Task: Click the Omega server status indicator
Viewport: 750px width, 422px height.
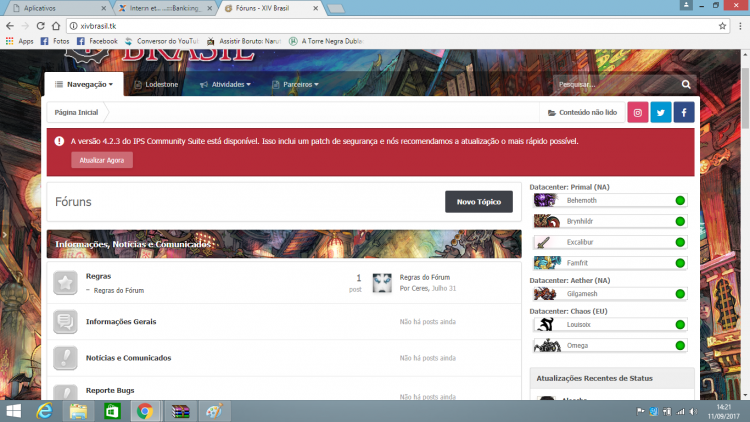Action: point(680,345)
